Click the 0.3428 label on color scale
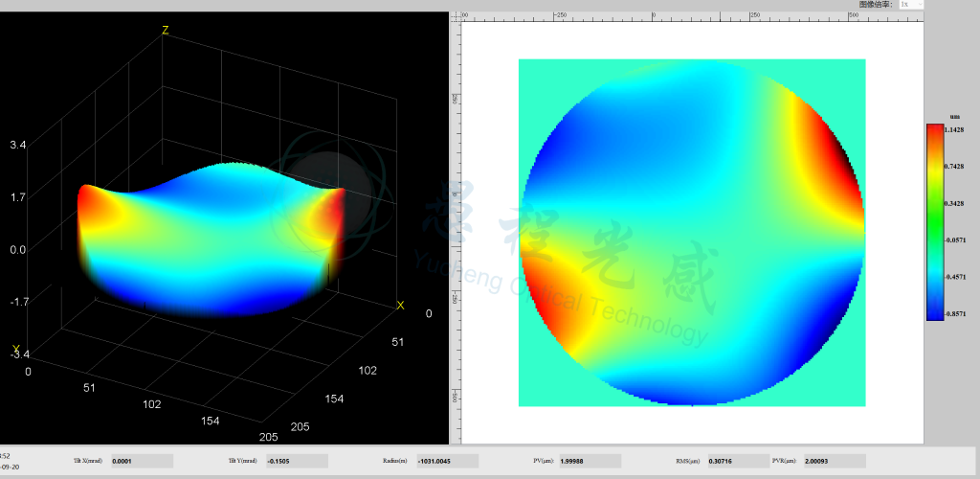 (954, 203)
